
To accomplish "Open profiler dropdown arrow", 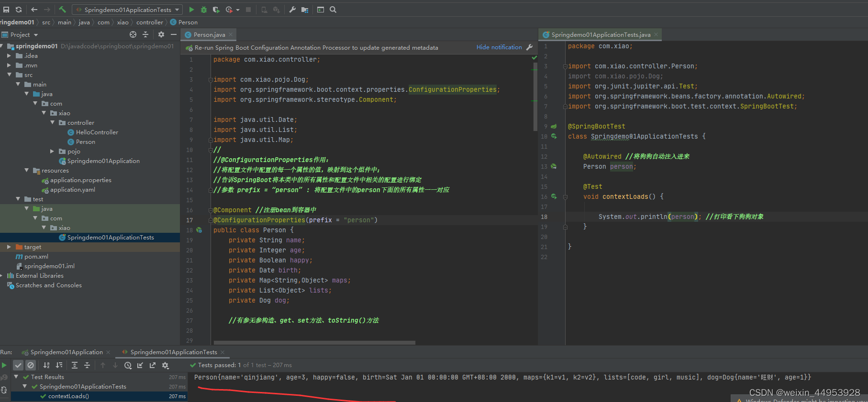I will click(x=238, y=10).
